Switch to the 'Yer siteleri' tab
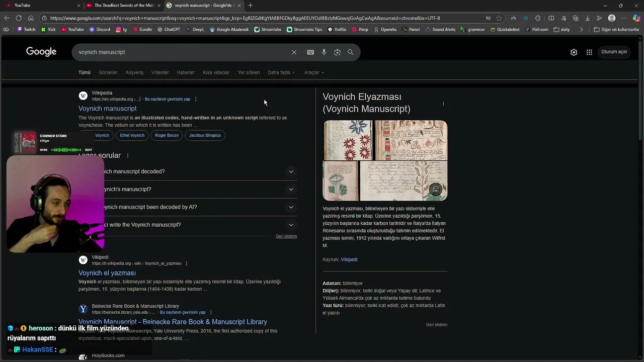644x362 pixels. coord(249,72)
